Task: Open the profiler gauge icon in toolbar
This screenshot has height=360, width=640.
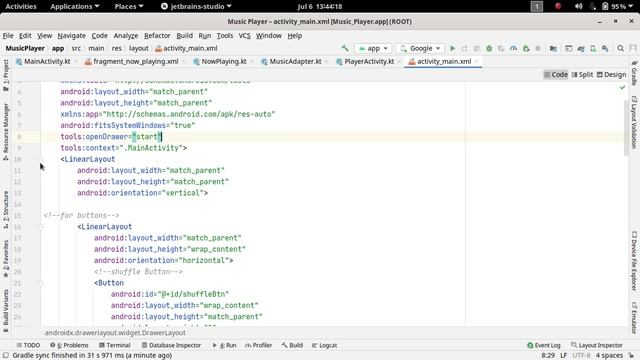Action: point(513,48)
